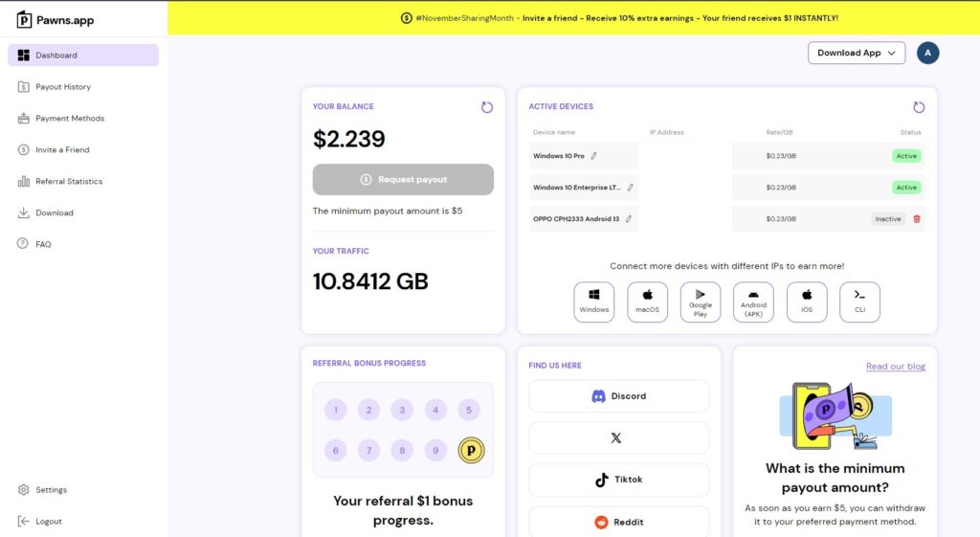Screen dimensions: 980x537
Task: Click the blog illustration thumbnail
Action: click(835, 415)
